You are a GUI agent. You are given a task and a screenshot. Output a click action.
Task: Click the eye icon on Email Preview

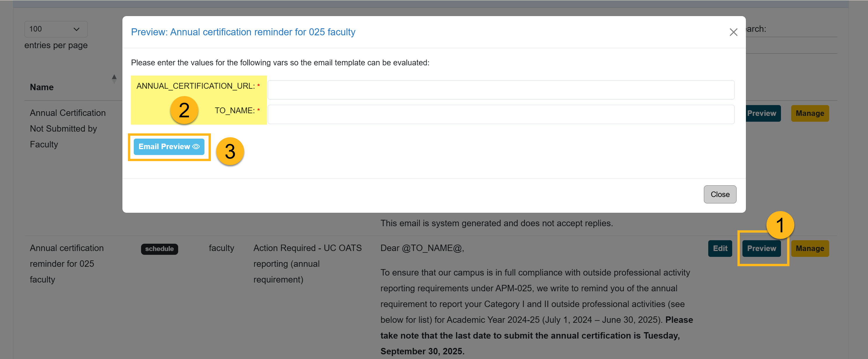[x=196, y=147]
